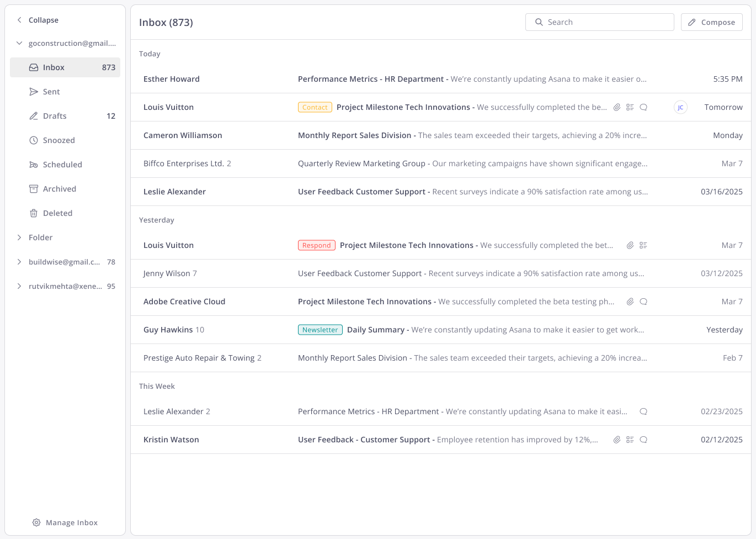Click the Collapse label
756x539 pixels.
pos(44,20)
